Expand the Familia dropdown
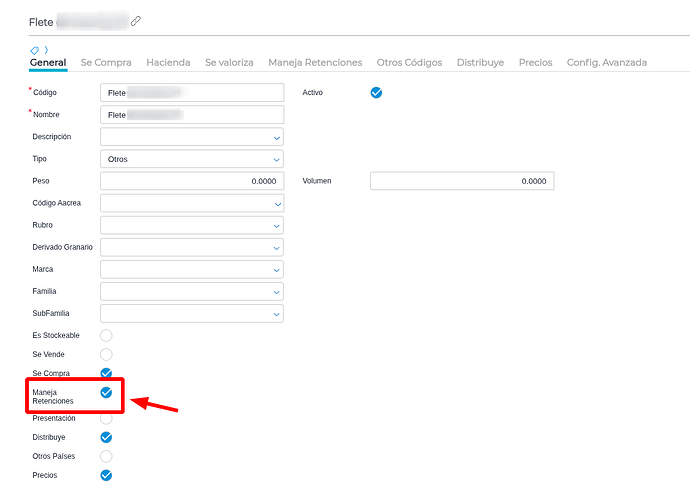690x487 pixels. pyautogui.click(x=192, y=291)
